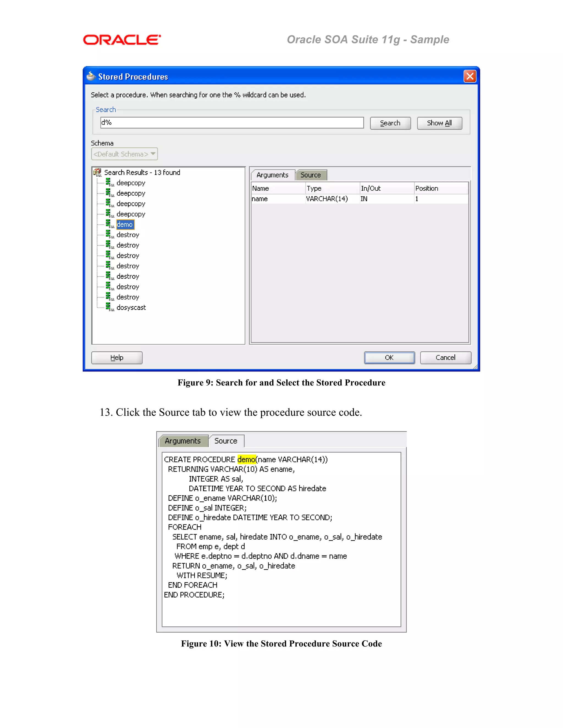The image size is (563, 728).
Task: Click the DEFINE o_sal INTEGER; line
Action: click(207, 508)
